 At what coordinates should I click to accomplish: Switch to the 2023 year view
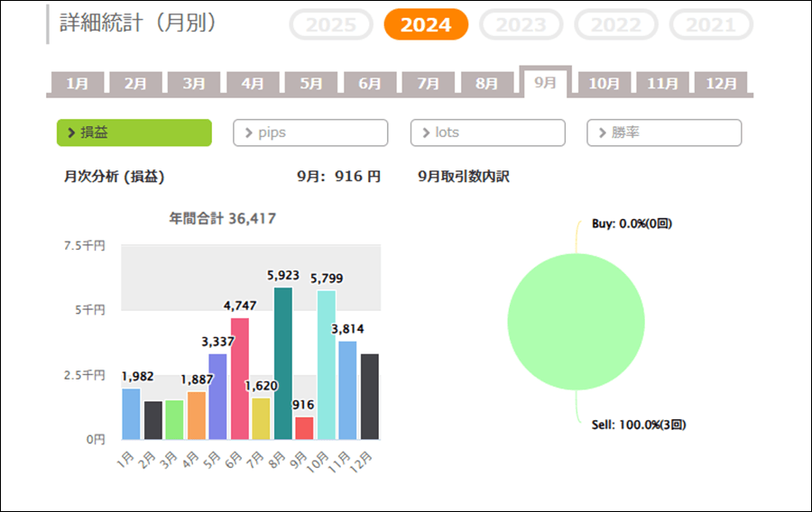pos(521,24)
